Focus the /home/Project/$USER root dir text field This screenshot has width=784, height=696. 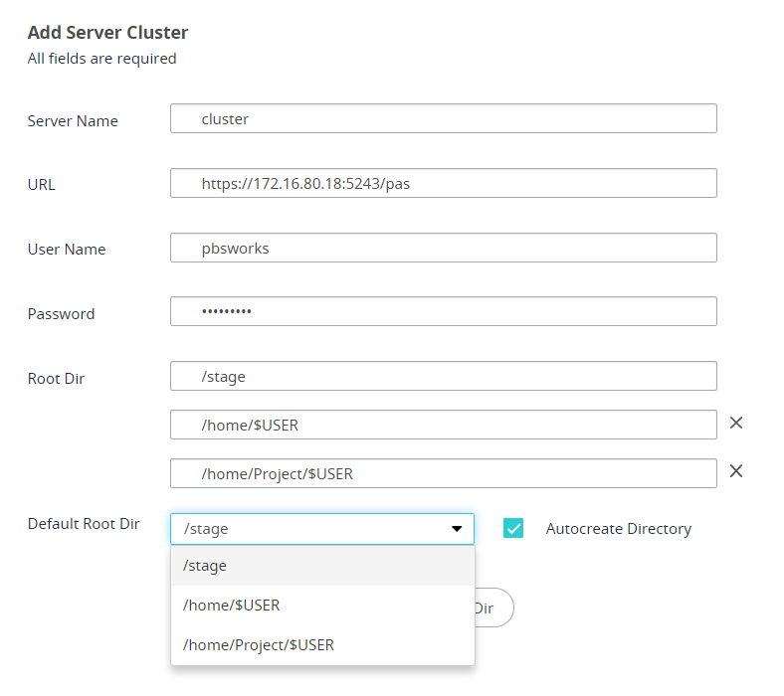click(443, 473)
